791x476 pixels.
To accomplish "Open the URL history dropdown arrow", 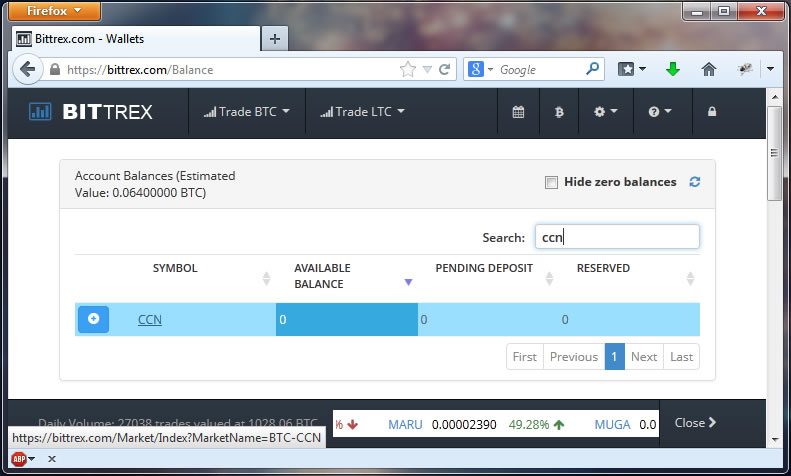I will click(x=427, y=70).
